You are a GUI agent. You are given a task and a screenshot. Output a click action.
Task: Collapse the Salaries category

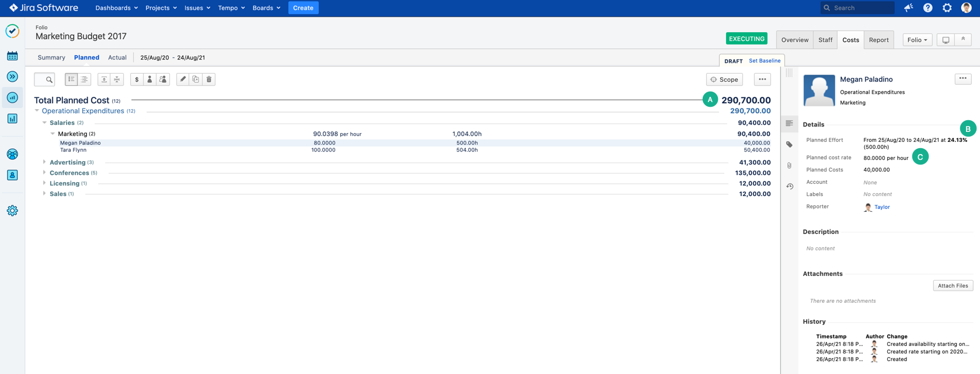[44, 123]
